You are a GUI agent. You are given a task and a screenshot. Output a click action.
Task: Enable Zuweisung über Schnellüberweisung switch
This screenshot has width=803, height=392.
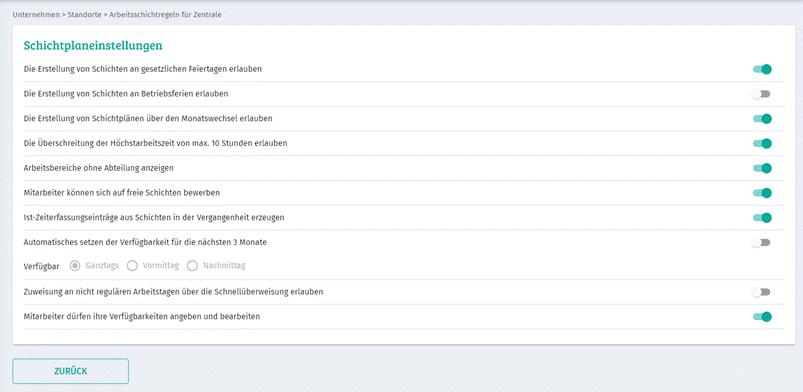pyautogui.click(x=761, y=292)
